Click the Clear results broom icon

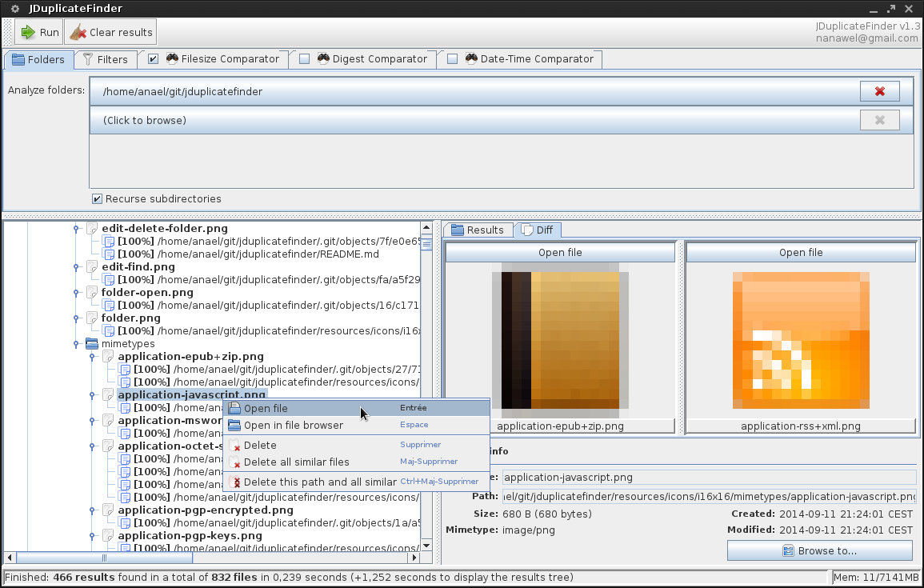[78, 33]
